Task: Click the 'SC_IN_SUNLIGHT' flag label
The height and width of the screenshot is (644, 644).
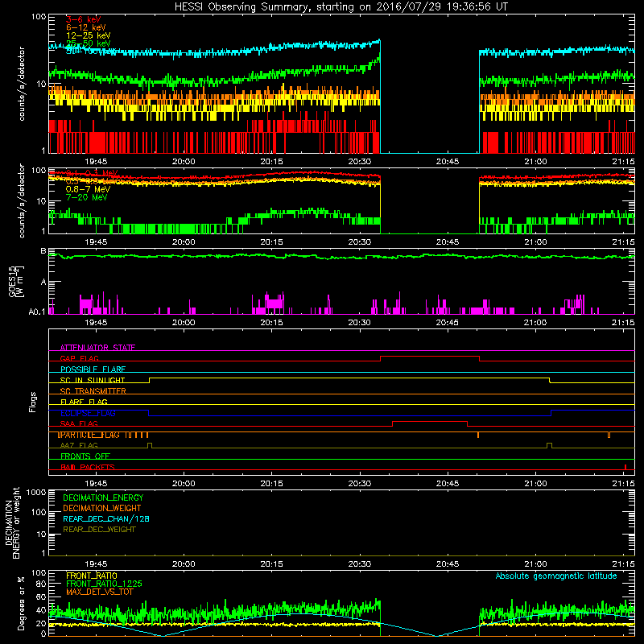Action: pos(93,380)
